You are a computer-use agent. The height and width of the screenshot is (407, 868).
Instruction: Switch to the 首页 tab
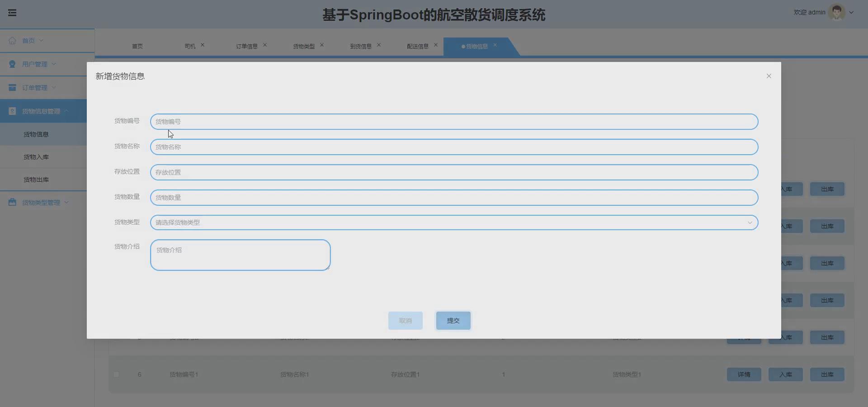click(x=137, y=47)
